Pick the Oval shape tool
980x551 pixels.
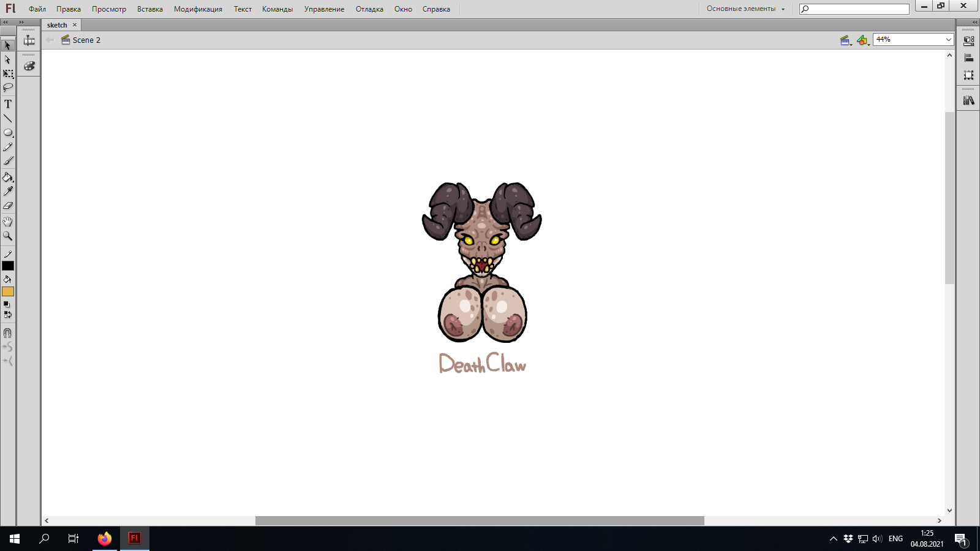pos(8,132)
